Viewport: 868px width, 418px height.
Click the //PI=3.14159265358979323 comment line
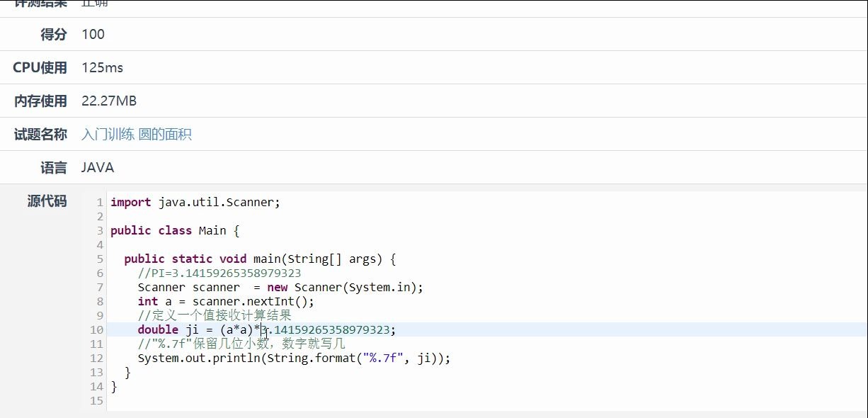click(x=219, y=273)
